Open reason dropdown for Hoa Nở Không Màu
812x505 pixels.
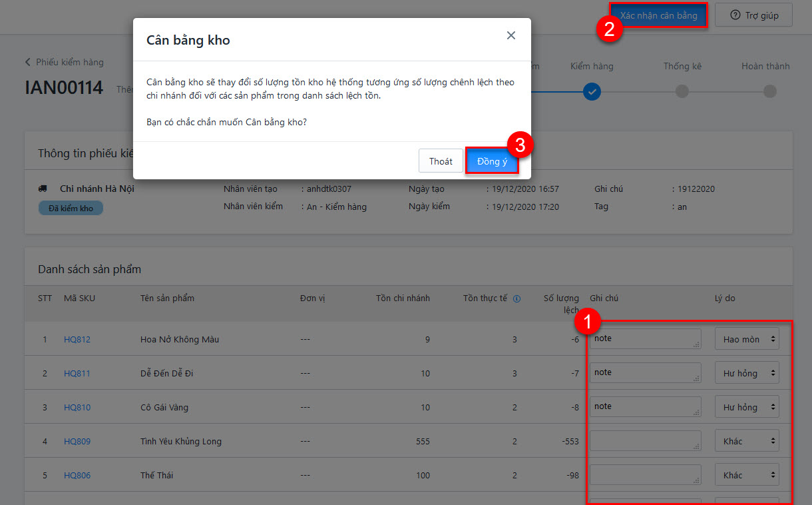tap(747, 339)
